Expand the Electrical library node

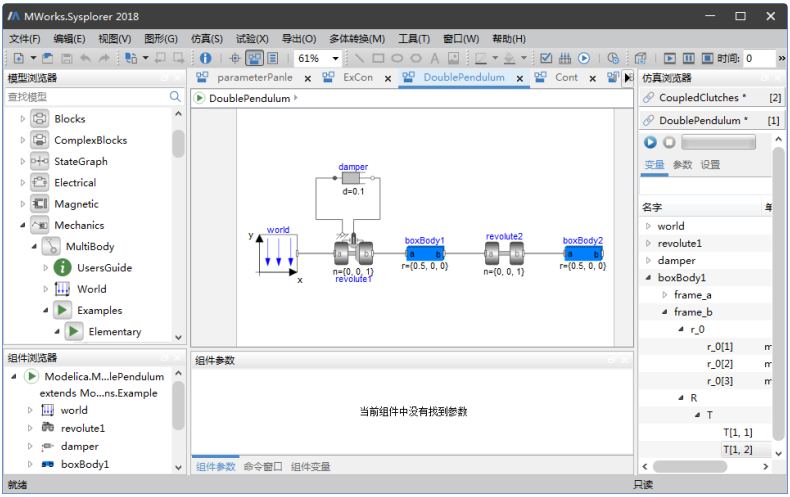(23, 183)
